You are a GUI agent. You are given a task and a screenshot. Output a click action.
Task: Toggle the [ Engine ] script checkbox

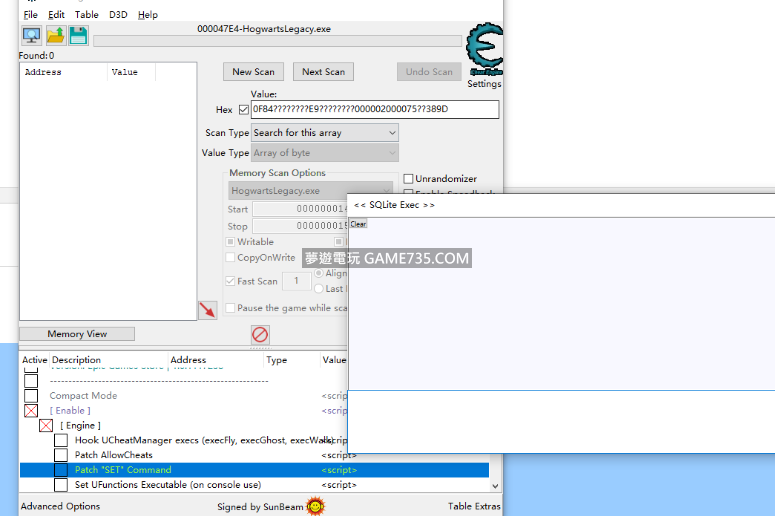tap(46, 426)
